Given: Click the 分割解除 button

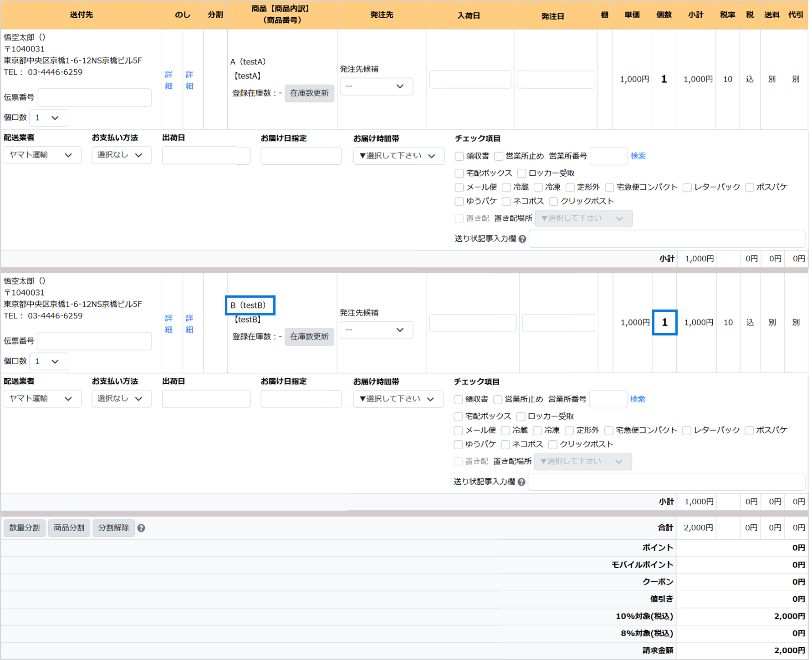Looking at the screenshot, I should pos(113,528).
